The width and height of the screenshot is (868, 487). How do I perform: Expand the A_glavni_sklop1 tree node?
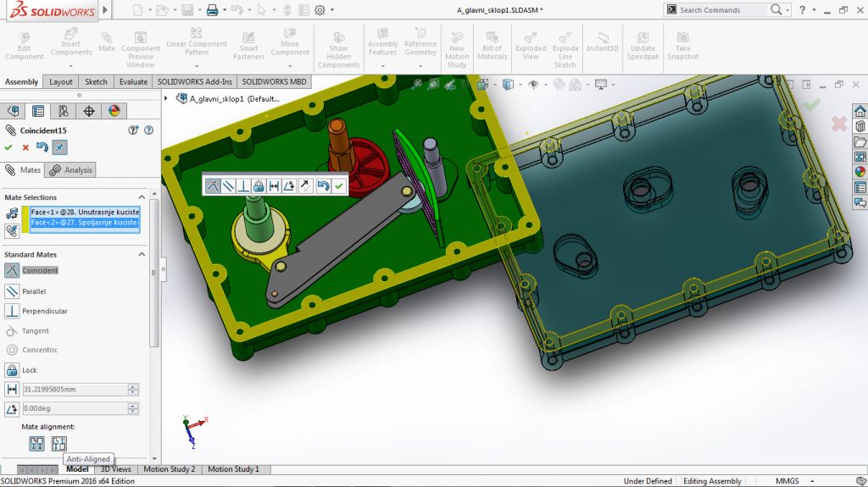point(165,98)
